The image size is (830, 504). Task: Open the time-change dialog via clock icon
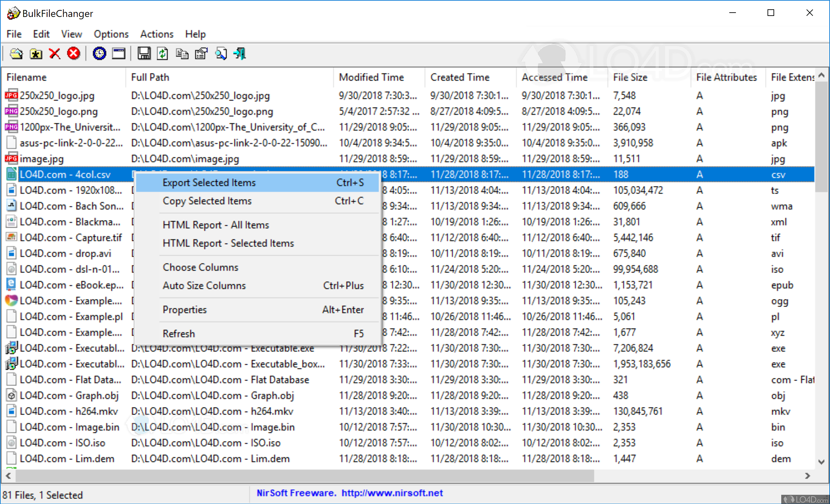pos(99,53)
